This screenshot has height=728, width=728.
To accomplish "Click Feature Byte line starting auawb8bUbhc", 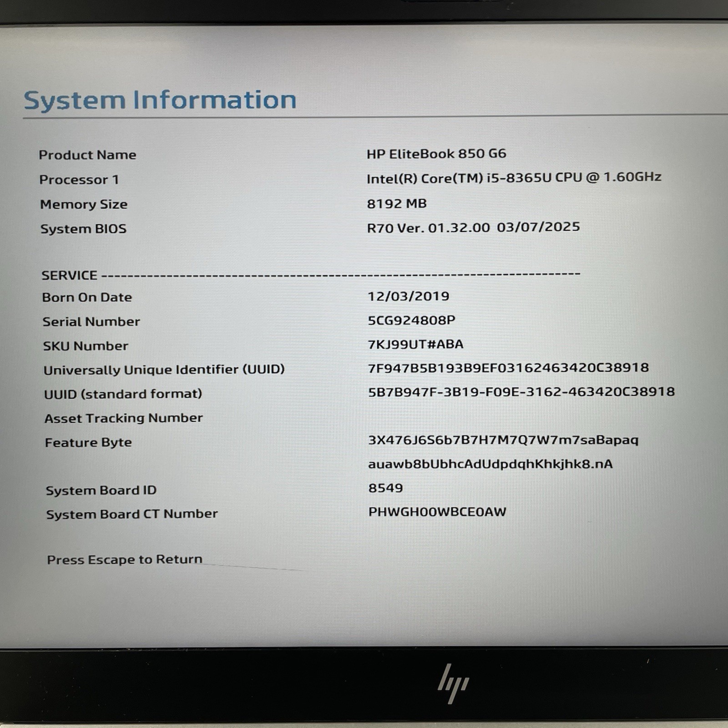I will click(x=490, y=464).
